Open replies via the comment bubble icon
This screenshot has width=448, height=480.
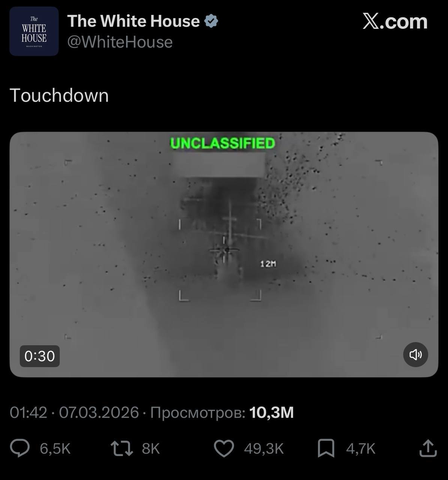[x=20, y=448]
